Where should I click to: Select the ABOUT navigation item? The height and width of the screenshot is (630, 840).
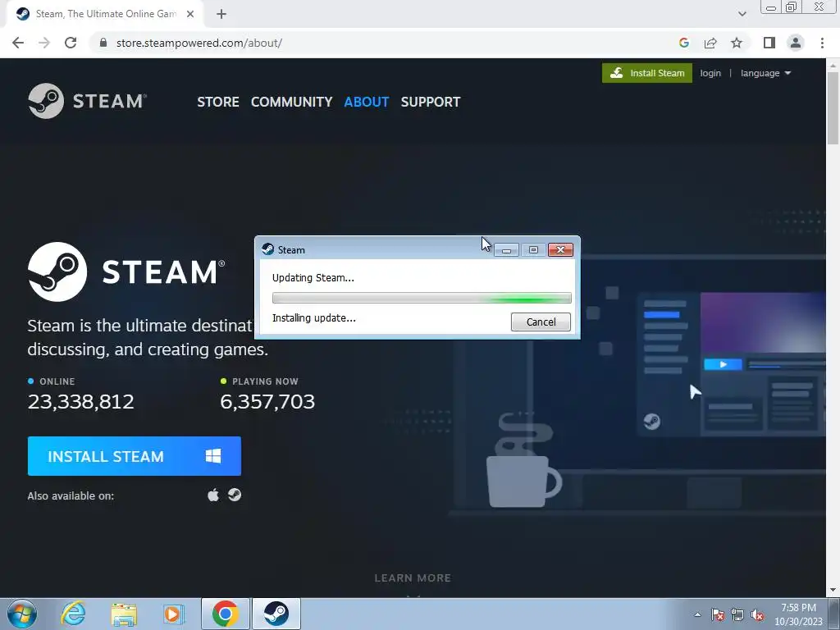pos(367,102)
